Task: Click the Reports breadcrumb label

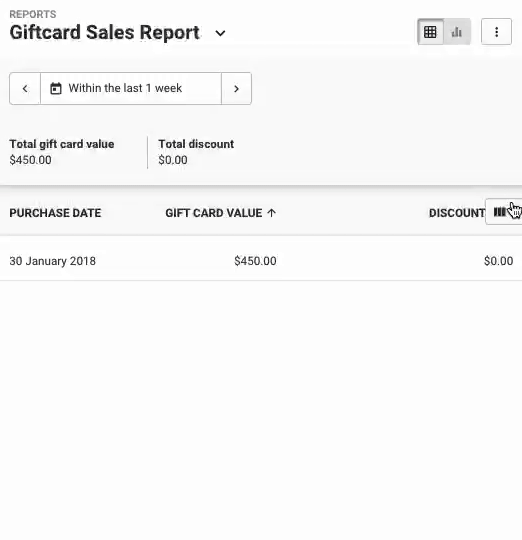Action: tap(33, 14)
